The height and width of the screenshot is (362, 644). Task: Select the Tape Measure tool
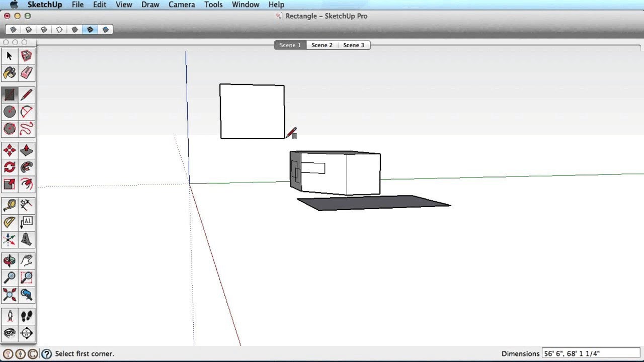(10, 205)
